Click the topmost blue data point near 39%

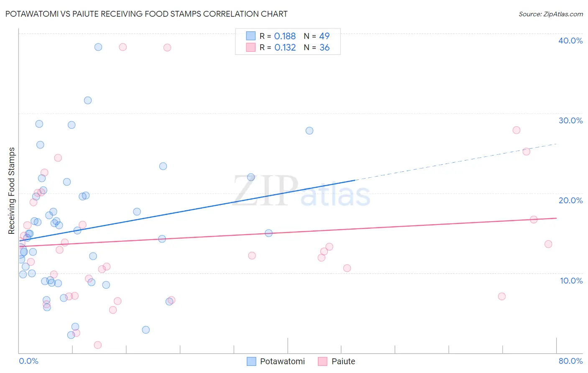pyautogui.click(x=98, y=47)
